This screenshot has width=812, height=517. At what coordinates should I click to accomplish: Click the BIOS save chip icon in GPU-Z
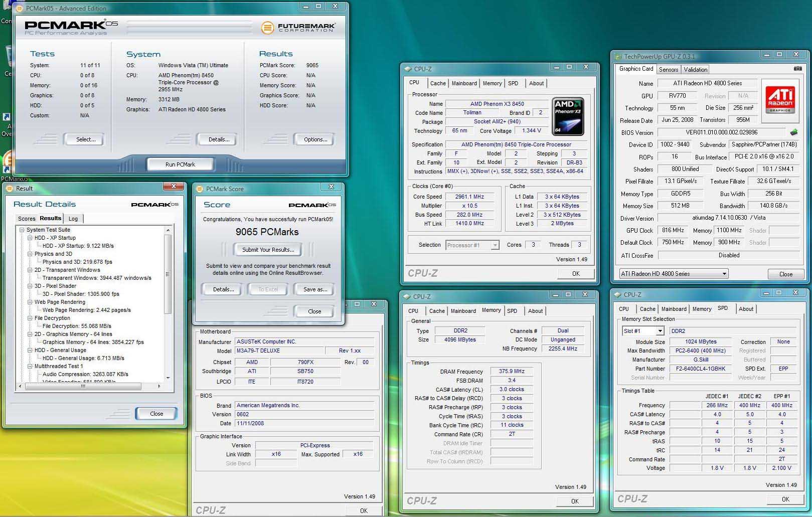tap(794, 132)
